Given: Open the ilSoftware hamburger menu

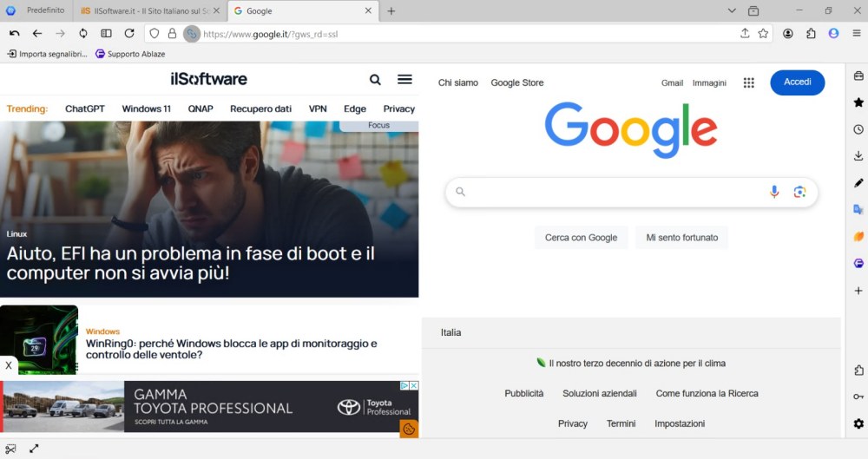Looking at the screenshot, I should (404, 79).
